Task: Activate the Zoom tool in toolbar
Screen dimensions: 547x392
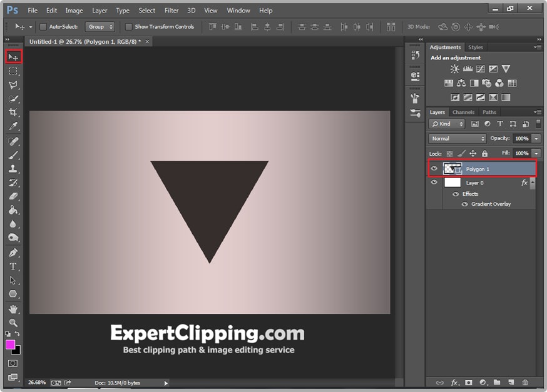Action: point(13,323)
